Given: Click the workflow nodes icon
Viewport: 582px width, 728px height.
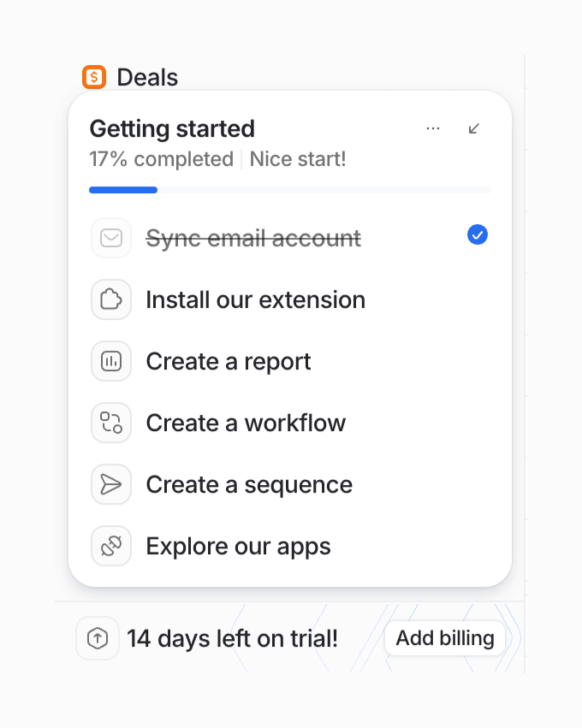Looking at the screenshot, I should click(111, 423).
